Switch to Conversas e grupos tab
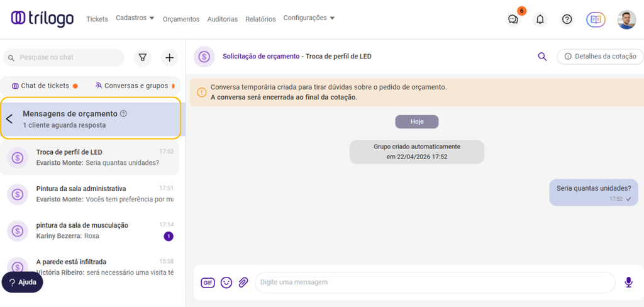Viewport: 644px width, 307px height. click(x=132, y=86)
